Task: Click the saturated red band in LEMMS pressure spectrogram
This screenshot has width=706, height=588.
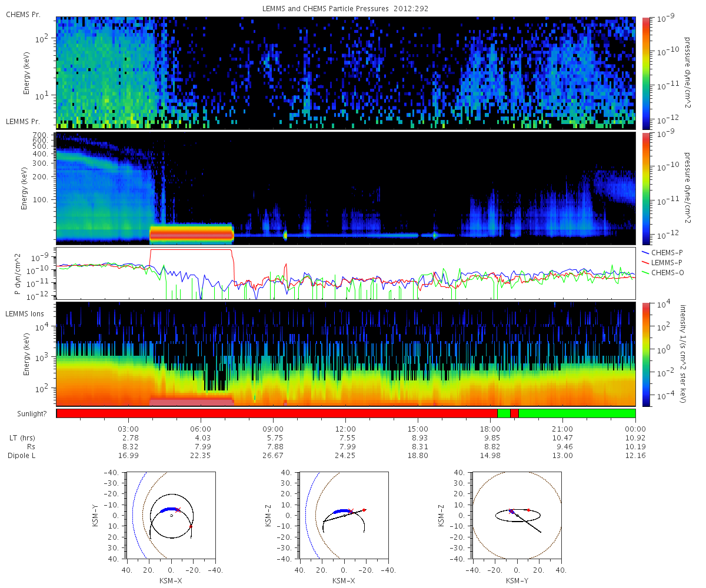Action: click(192, 234)
